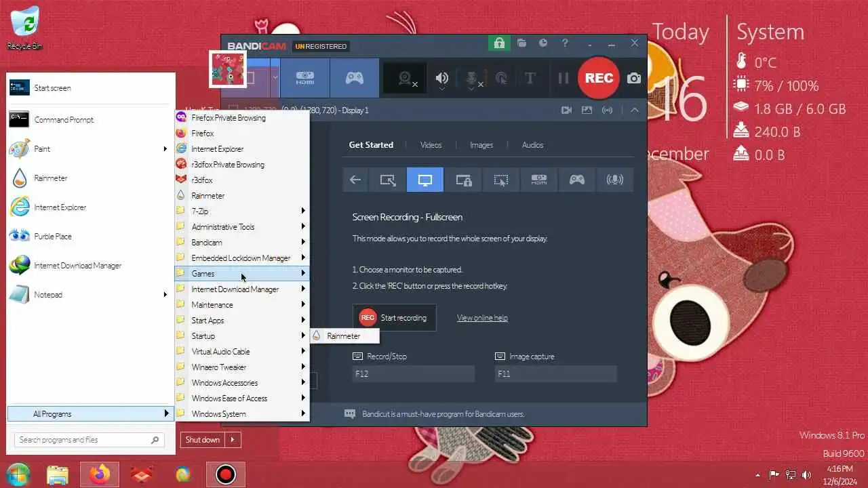Open the scheduled recording clock icon
This screenshot has width=868, height=488.
click(543, 43)
